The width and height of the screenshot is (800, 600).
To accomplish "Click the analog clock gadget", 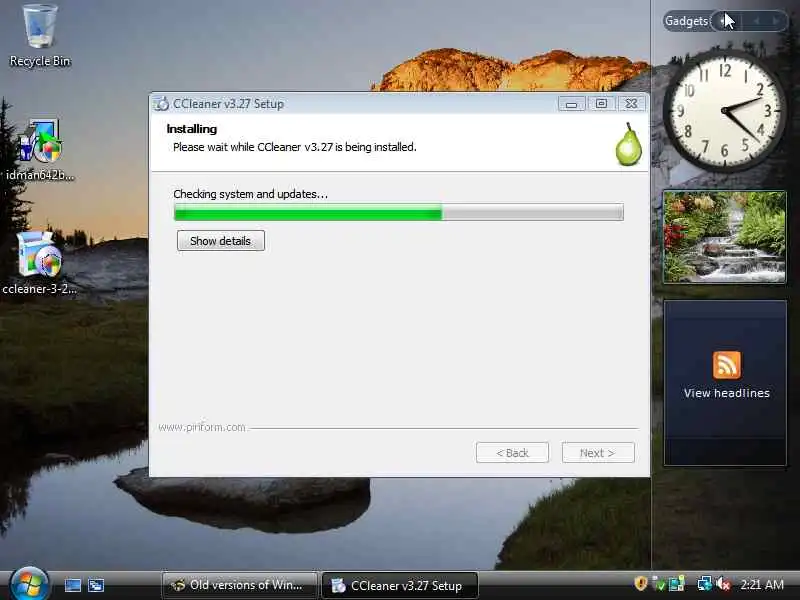I will tap(725, 111).
